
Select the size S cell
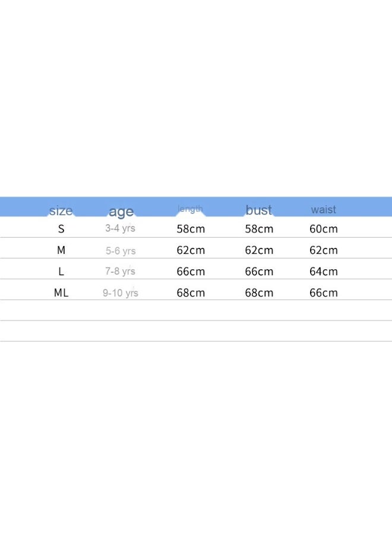[61, 229]
